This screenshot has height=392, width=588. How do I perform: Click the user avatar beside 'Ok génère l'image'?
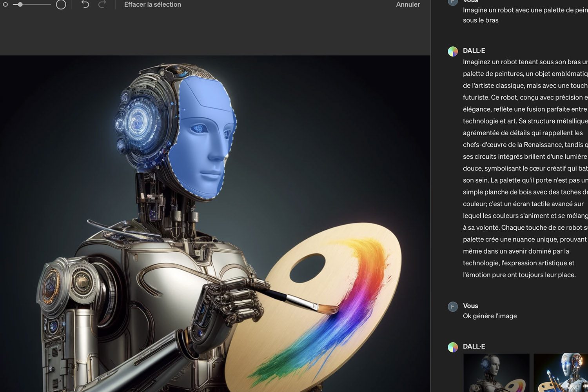(x=453, y=307)
